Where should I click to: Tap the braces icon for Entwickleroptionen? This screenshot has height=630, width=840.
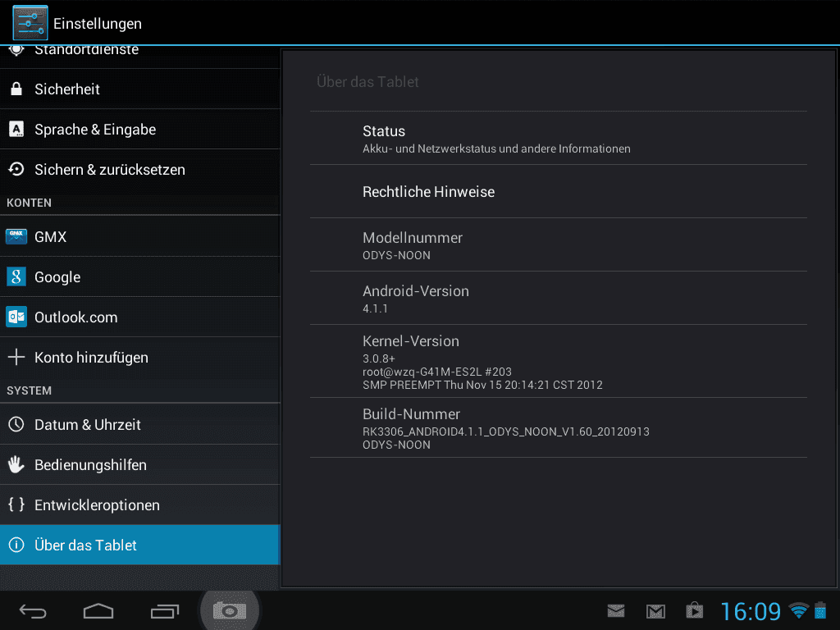click(x=16, y=504)
